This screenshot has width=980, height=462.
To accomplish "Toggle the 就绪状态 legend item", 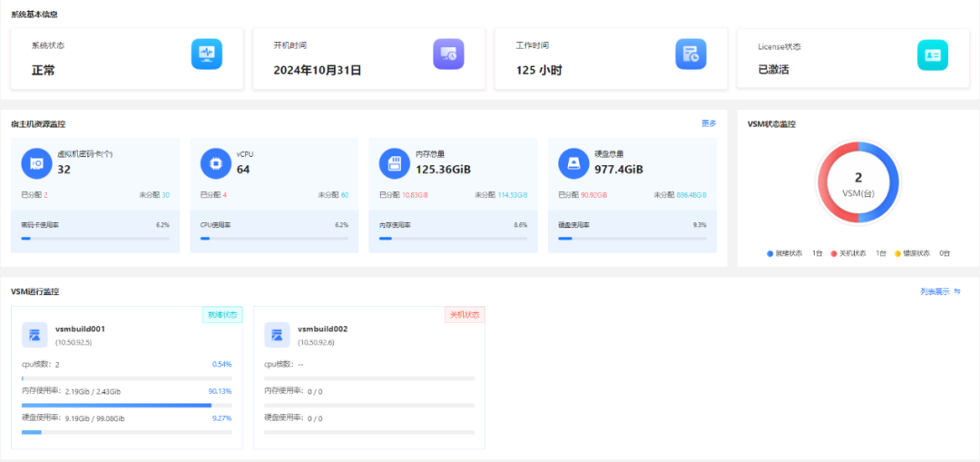I will tap(787, 253).
